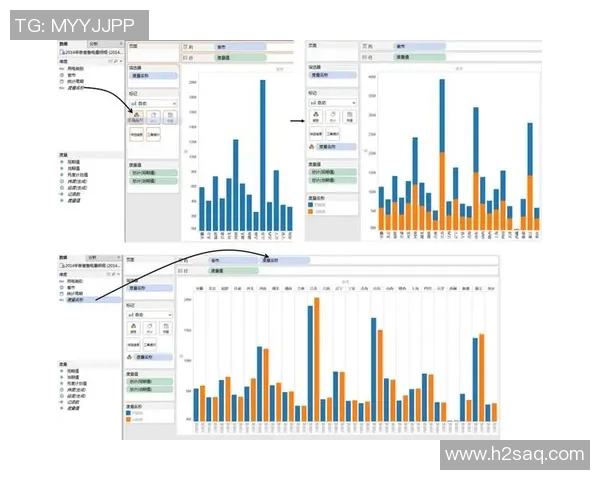Switch to the 分析 tab in the top-left data pane
The width and height of the screenshot is (600, 480).
coord(94,45)
